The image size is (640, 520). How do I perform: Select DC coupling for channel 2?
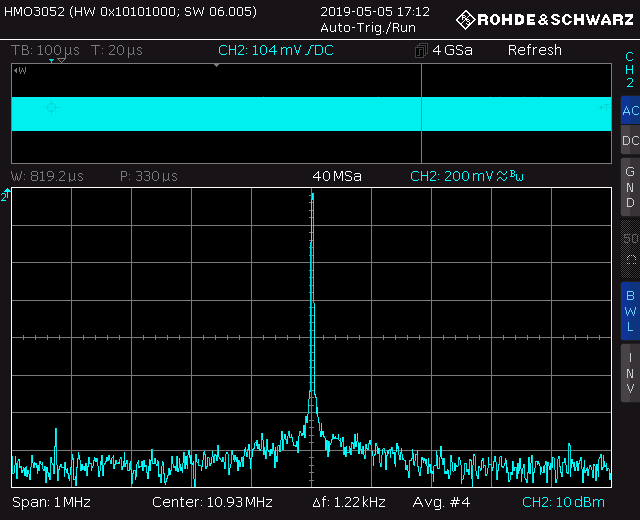point(630,141)
